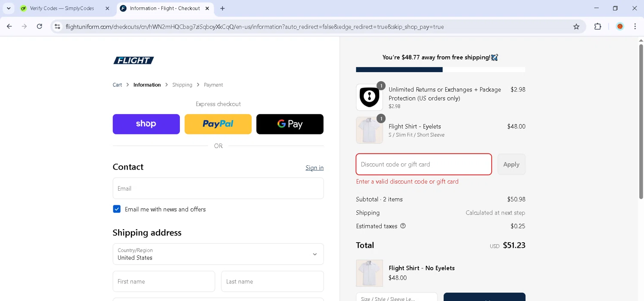The image size is (644, 301).
Task: Select the Payment breadcrumb step
Action: point(213,85)
